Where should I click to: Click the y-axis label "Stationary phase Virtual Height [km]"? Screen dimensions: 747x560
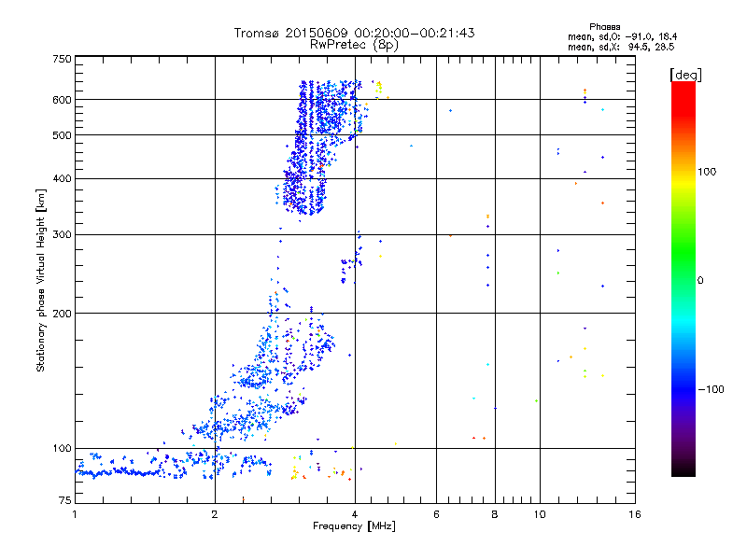point(41,280)
